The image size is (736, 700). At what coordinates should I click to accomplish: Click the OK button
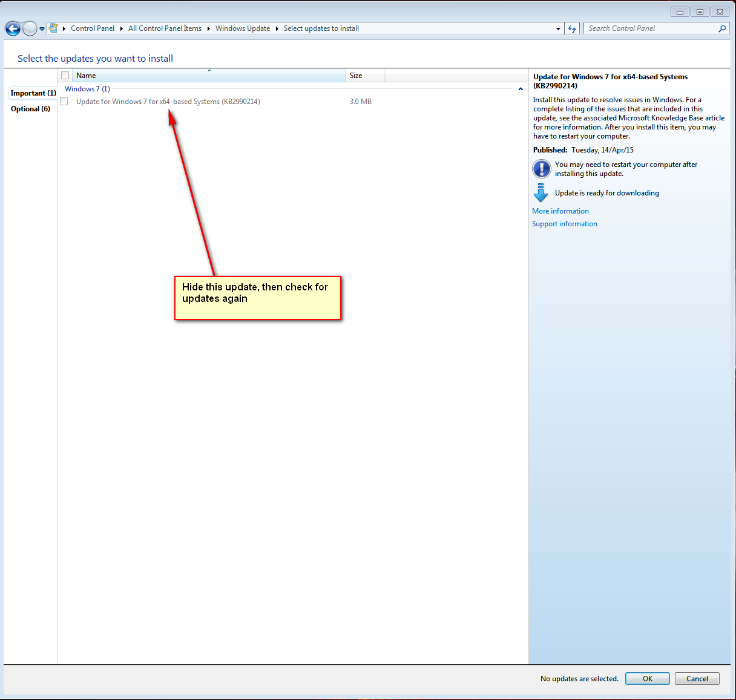pos(648,679)
